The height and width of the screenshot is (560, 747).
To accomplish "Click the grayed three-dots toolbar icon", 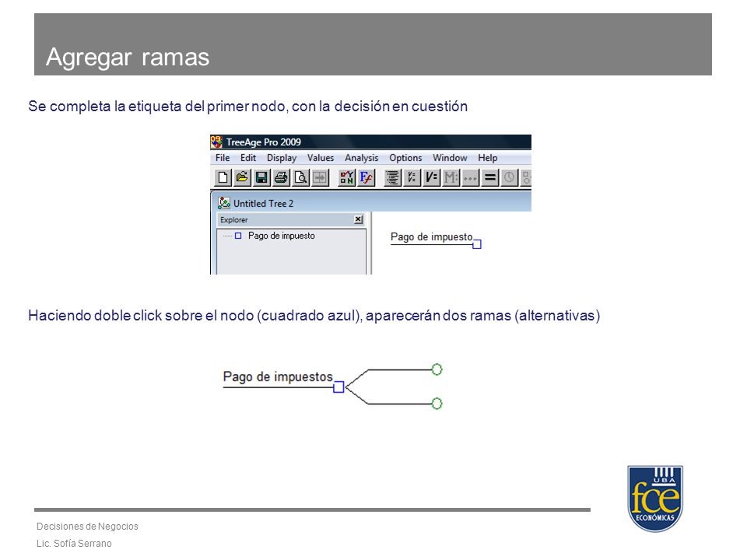I will (x=470, y=177).
